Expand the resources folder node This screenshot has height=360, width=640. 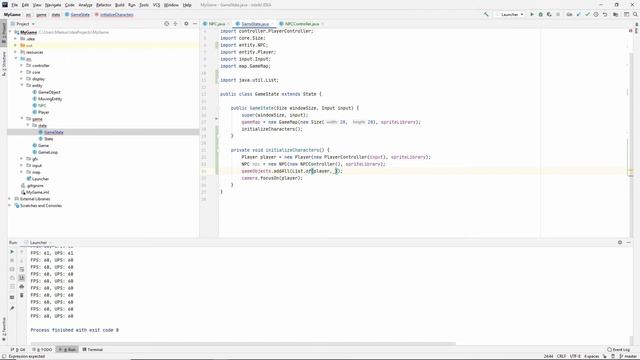click(16, 52)
